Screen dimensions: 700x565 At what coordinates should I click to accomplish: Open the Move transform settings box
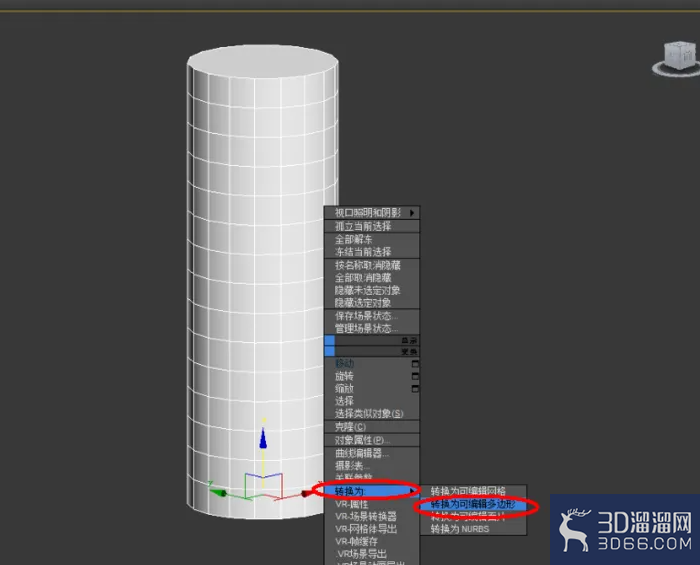[x=415, y=364]
